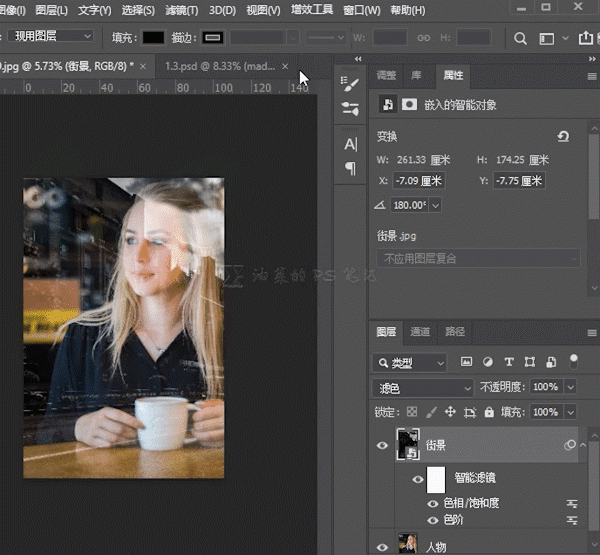Open the 不应用图层复合 dropdown
Viewport: 600px width, 555px height.
478,259
